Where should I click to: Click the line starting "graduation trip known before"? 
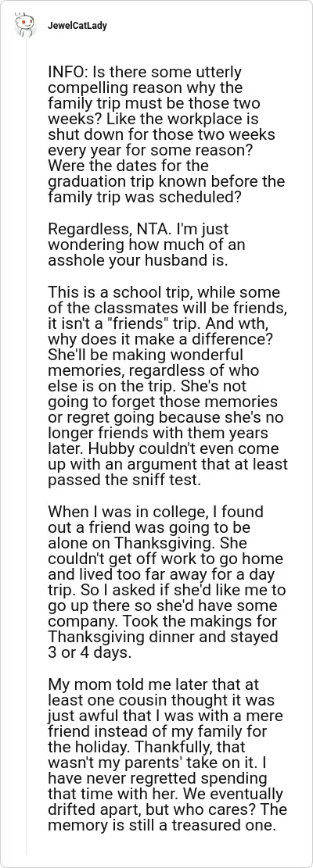pyautogui.click(x=166, y=181)
